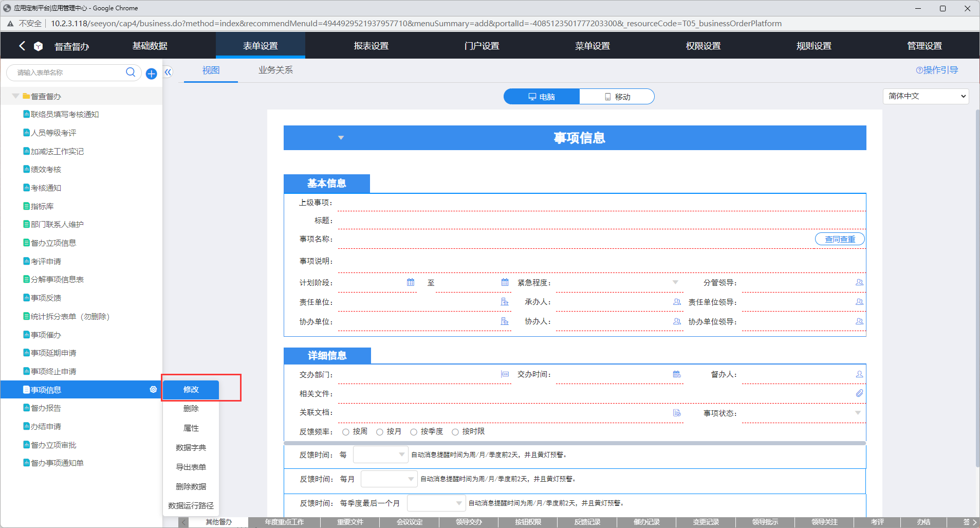This screenshot has width=980, height=528.
Task: Click the blue plus add form icon
Action: pos(151,74)
